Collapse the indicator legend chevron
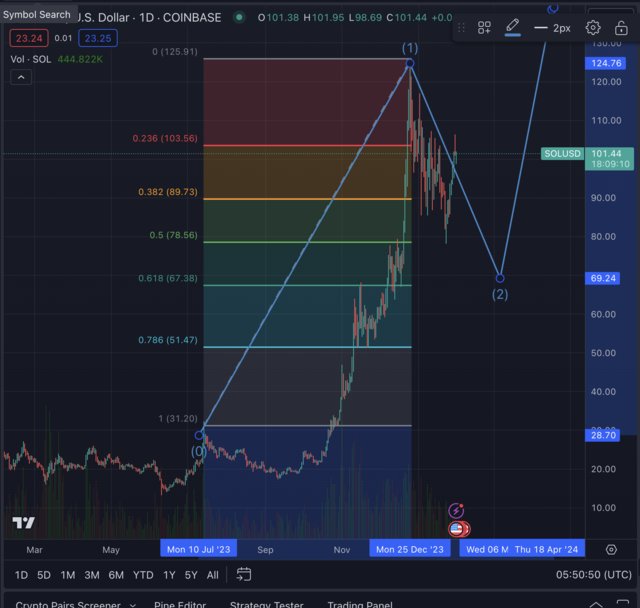Image resolution: width=640 pixels, height=608 pixels. tap(21, 77)
